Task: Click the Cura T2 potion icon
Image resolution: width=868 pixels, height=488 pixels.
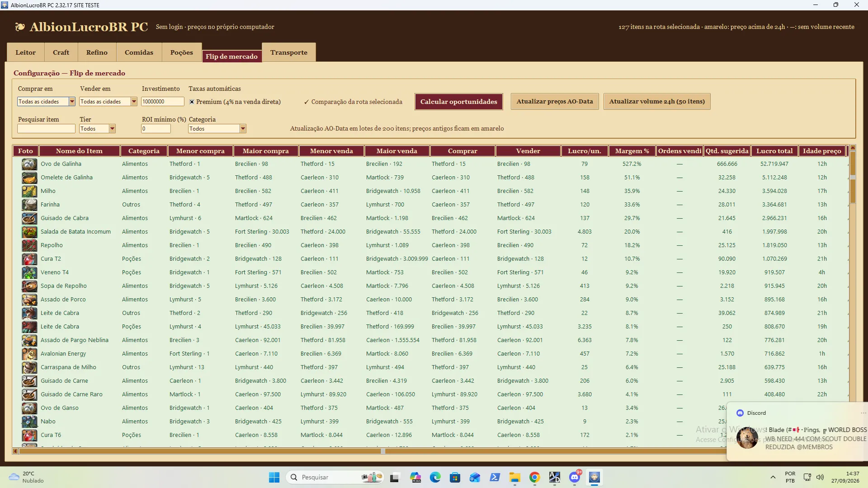Action: point(29,259)
